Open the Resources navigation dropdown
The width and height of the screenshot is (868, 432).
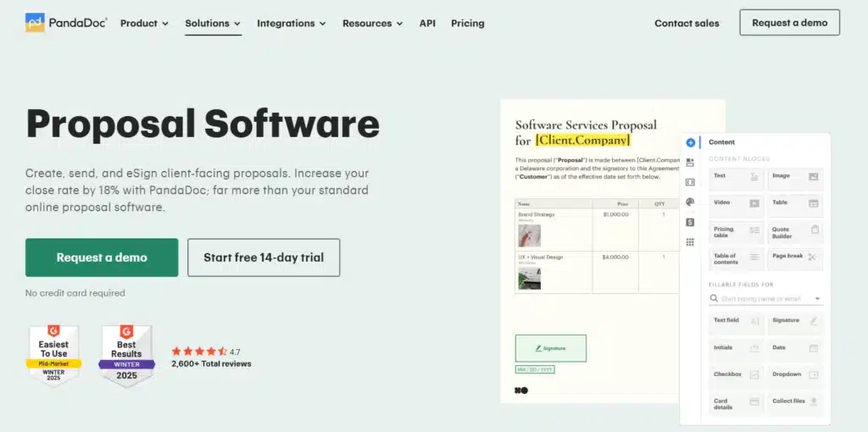tap(372, 24)
